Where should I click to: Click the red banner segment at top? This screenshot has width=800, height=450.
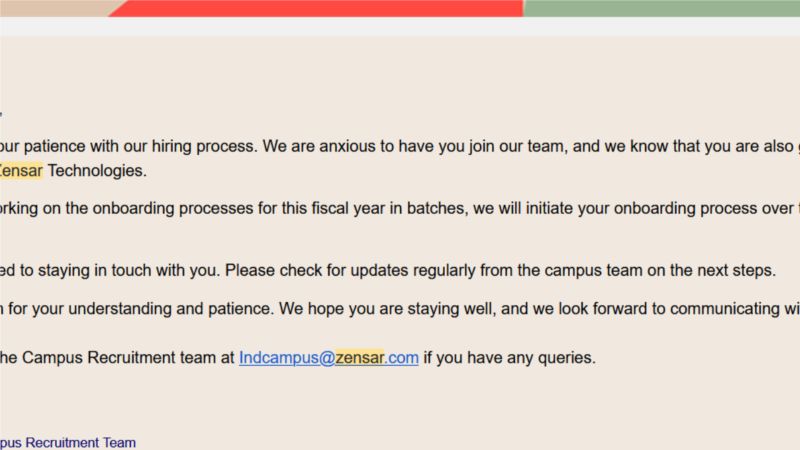[316, 8]
